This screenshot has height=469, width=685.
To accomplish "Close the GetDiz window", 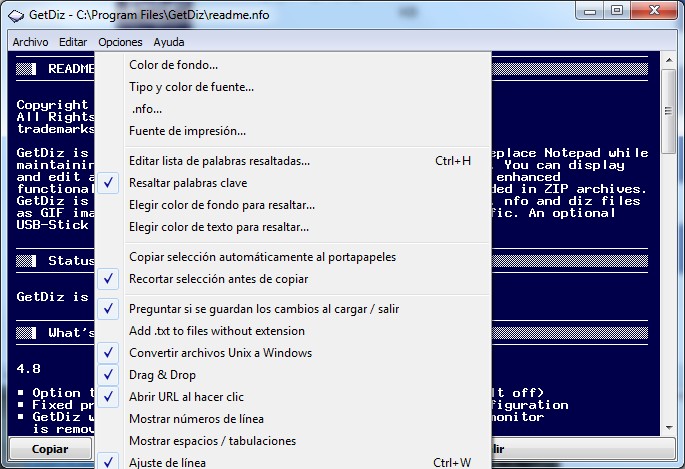I will tap(654, 11).
